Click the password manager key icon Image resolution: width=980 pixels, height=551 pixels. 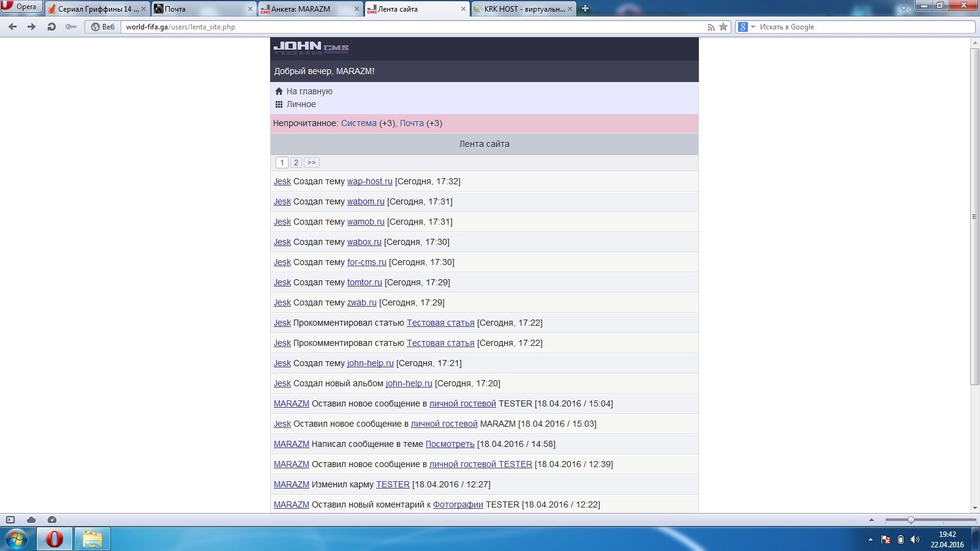coord(71,27)
